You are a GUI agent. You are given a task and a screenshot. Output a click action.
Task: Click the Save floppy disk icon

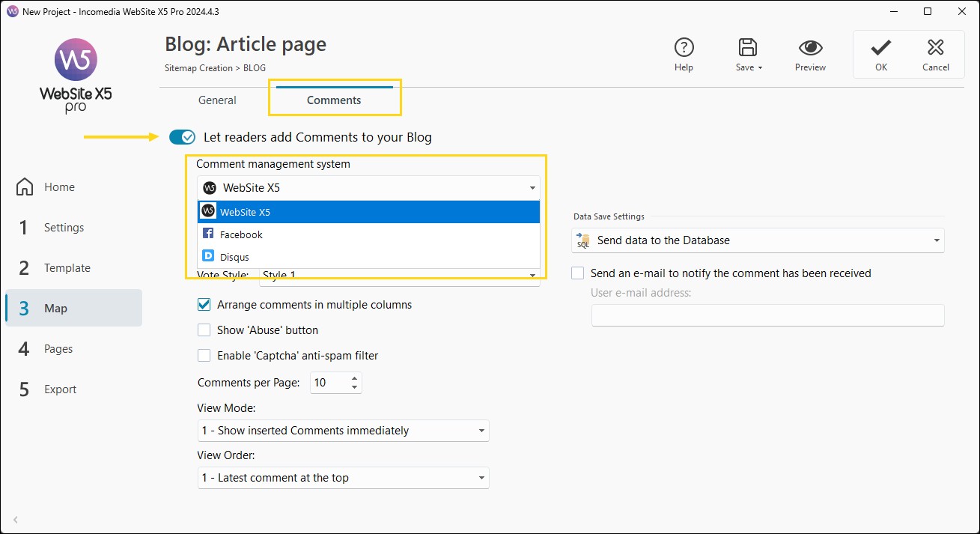(x=746, y=48)
